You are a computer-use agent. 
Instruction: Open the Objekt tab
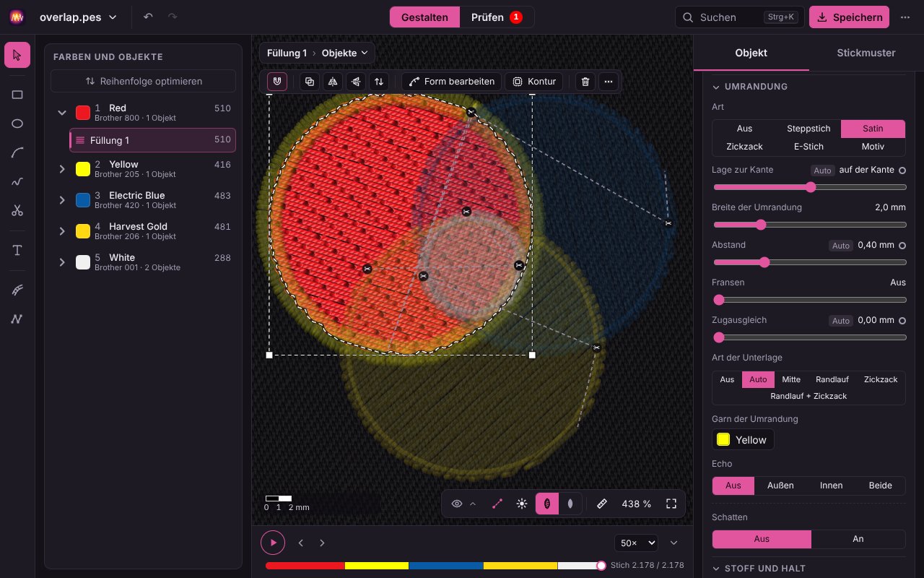(751, 53)
